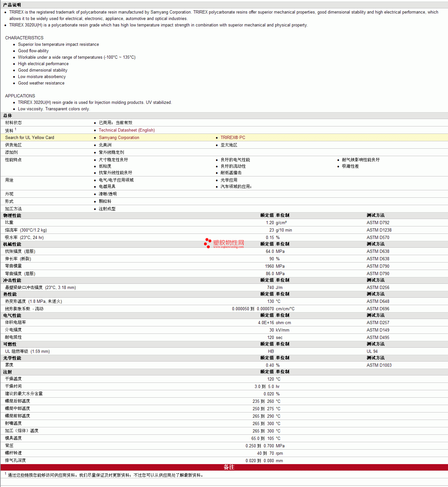Select the Izod impact value '740'
This screenshot has width=448, height=487.
(270, 288)
